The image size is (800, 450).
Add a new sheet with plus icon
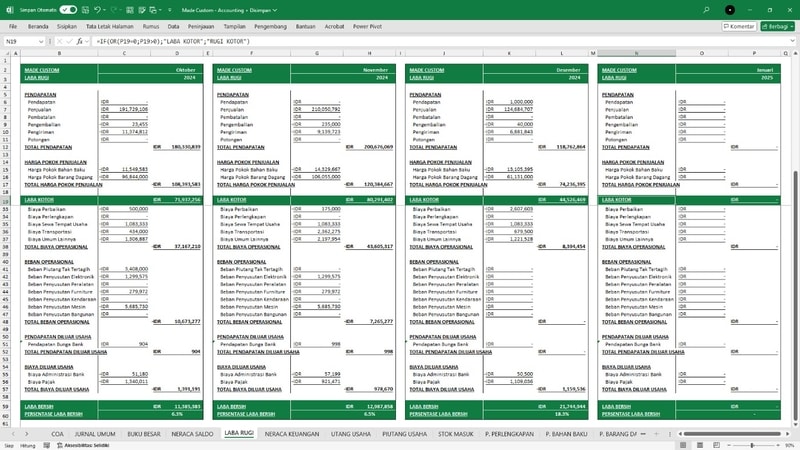pyautogui.click(x=656, y=434)
